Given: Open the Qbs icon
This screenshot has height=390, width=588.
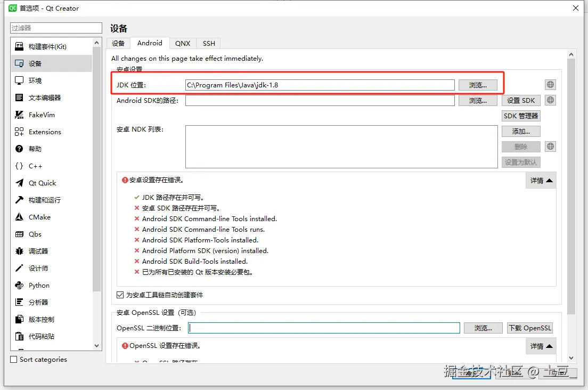Looking at the screenshot, I should (x=19, y=234).
